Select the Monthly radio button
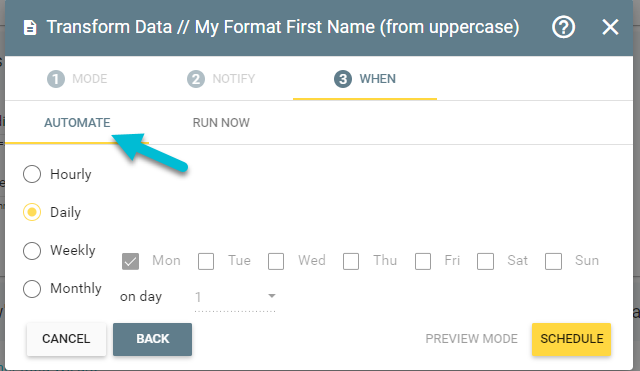 tap(32, 289)
